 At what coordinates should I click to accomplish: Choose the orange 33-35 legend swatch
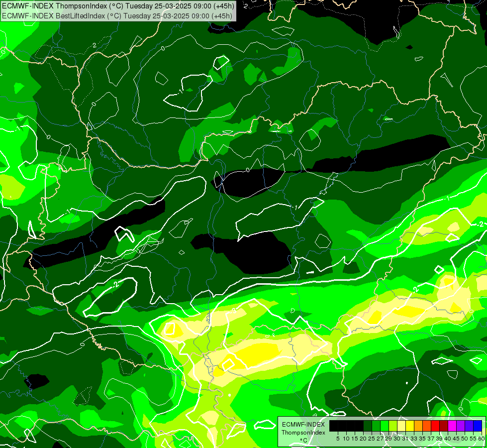point(418,426)
